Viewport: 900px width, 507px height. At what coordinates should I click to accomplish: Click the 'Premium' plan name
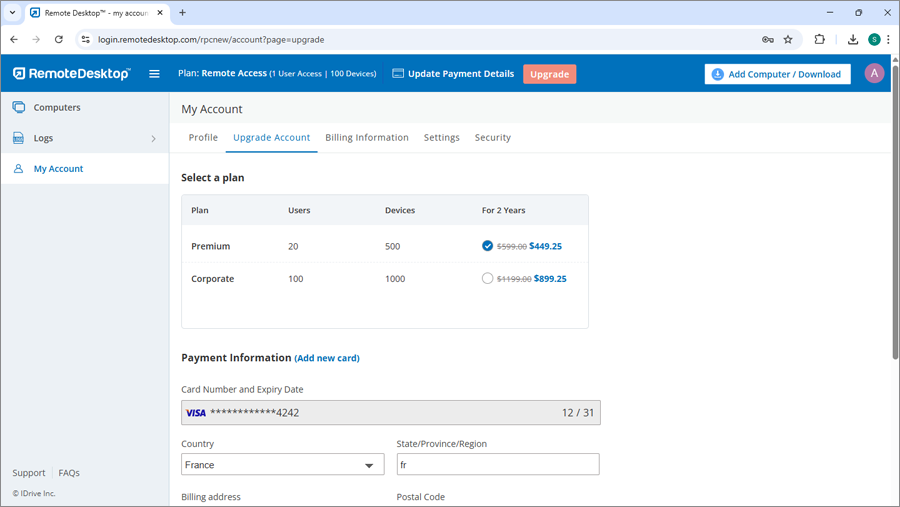(211, 246)
